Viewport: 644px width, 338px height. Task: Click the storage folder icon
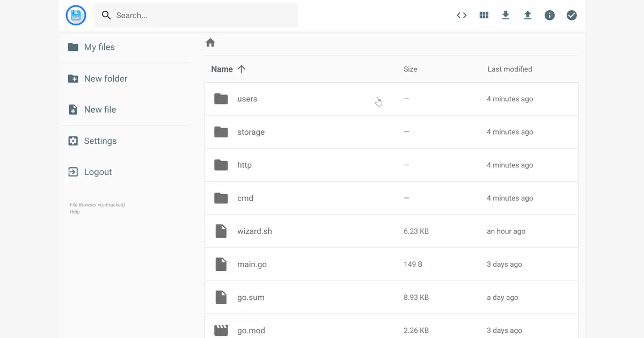[221, 132]
